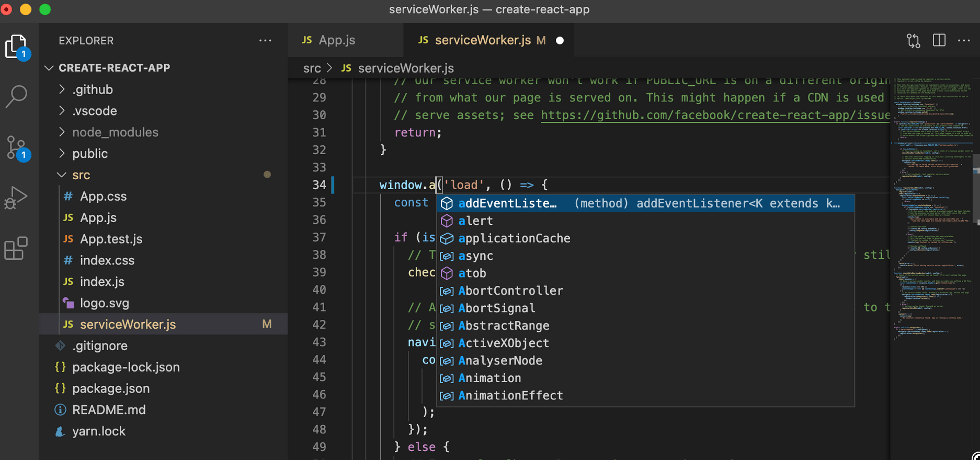Viewport: 980px width, 460px height.
Task: Choose AnalyserNode suggestion from autocomplete
Action: click(x=646, y=361)
